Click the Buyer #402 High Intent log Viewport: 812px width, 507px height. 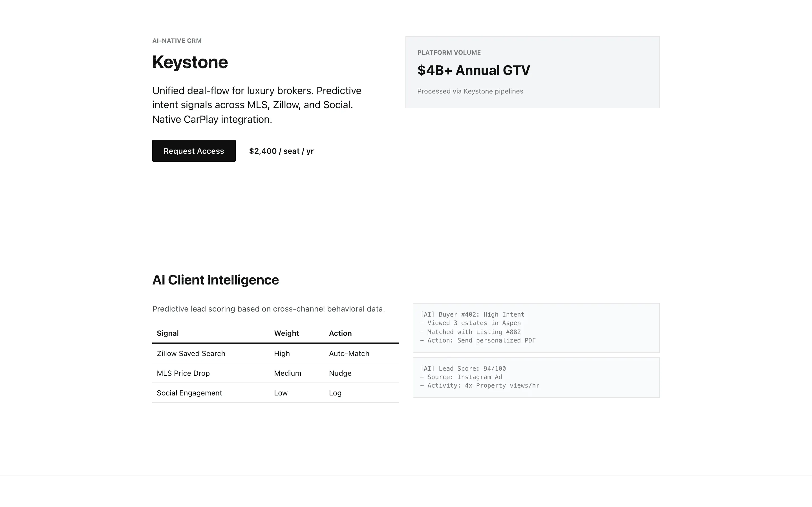[x=472, y=315]
